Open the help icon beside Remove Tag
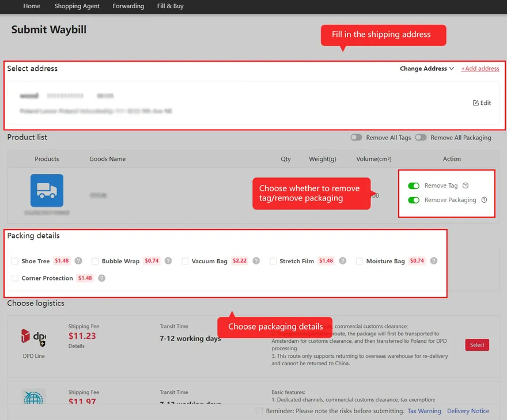The width and height of the screenshot is (507, 420). (x=466, y=186)
